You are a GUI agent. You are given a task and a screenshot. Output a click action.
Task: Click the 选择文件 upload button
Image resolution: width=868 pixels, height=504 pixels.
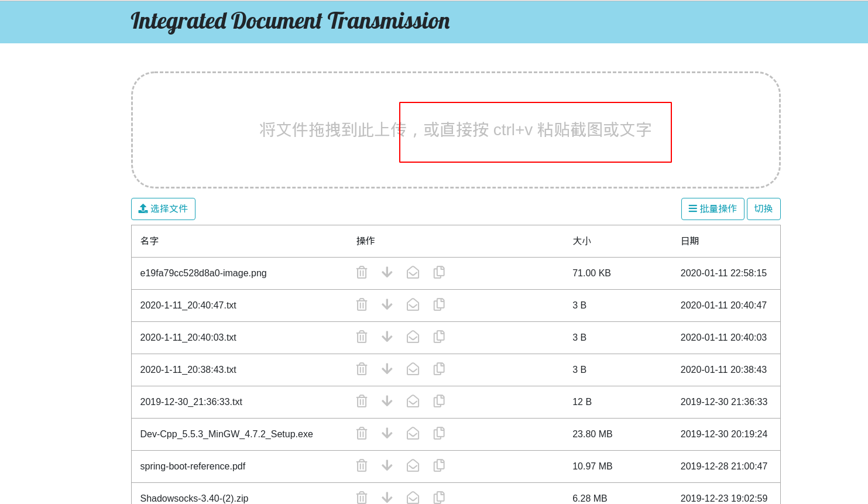163,209
